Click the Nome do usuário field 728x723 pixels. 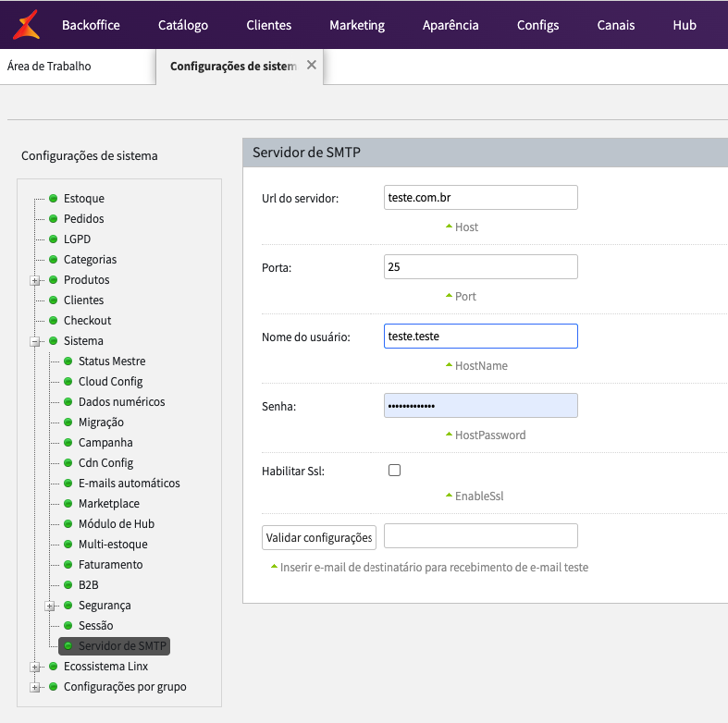480,336
